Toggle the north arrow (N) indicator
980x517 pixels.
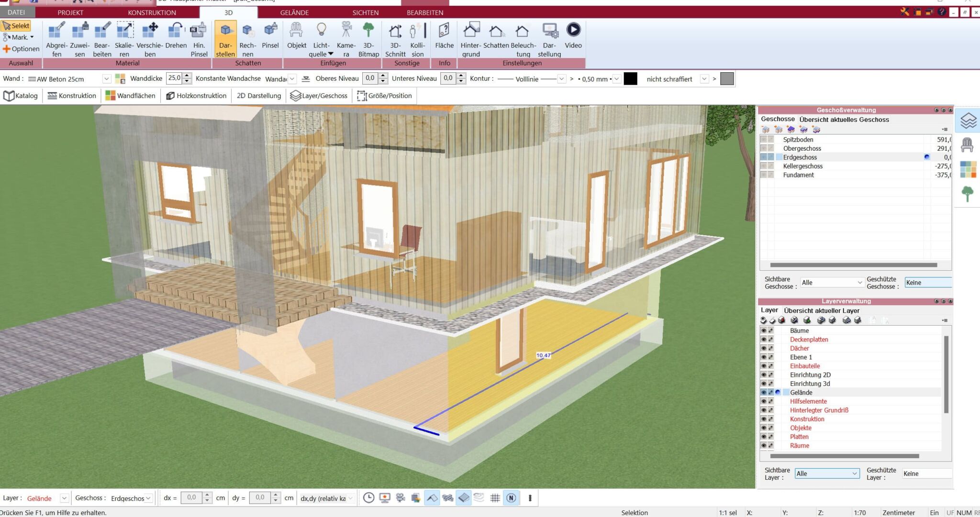click(512, 497)
